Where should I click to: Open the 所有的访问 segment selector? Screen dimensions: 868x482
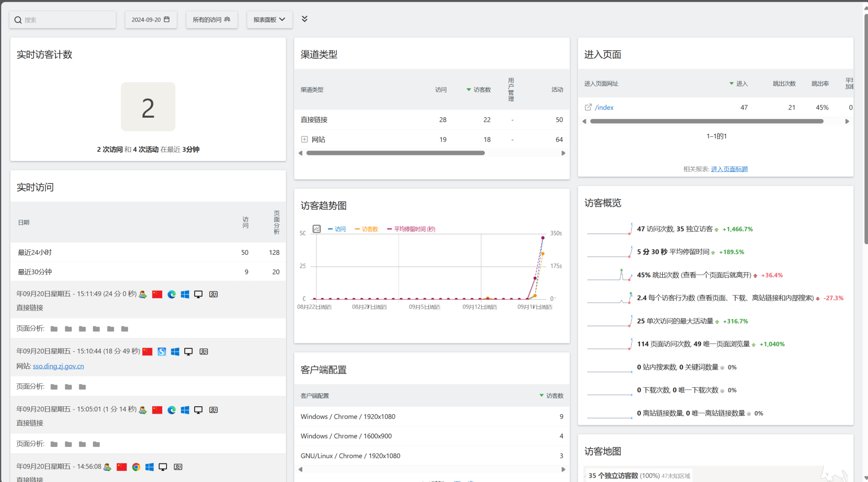coord(211,19)
